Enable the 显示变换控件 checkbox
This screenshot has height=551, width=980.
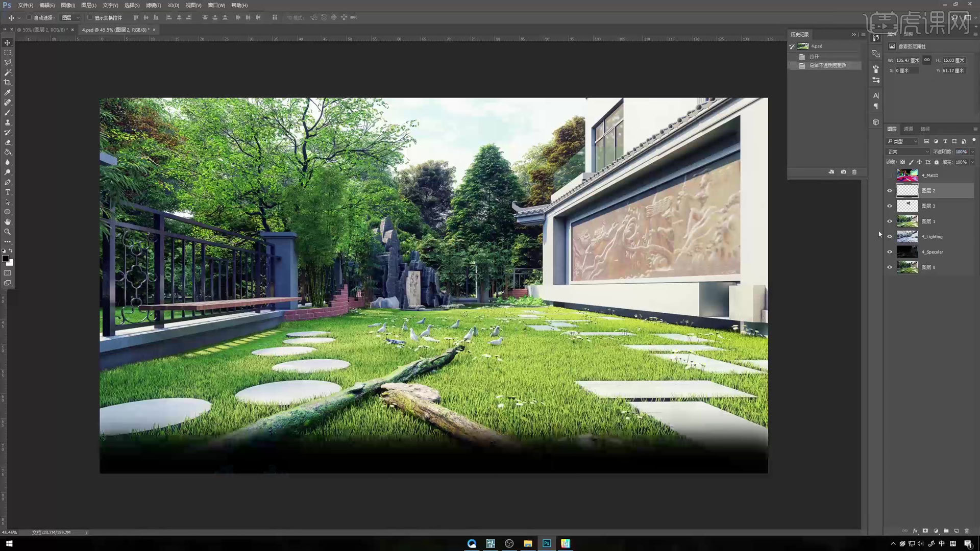(x=90, y=17)
